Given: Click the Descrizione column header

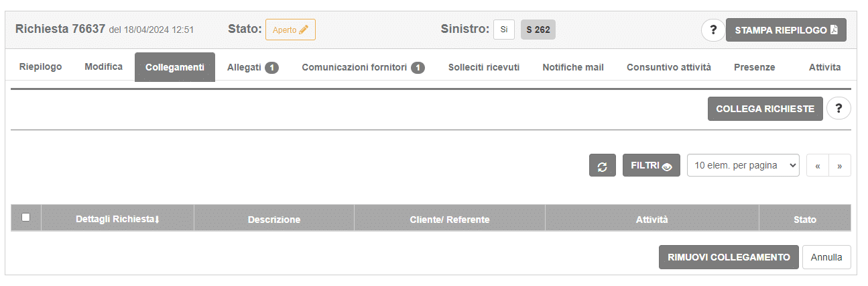Looking at the screenshot, I should tap(274, 220).
